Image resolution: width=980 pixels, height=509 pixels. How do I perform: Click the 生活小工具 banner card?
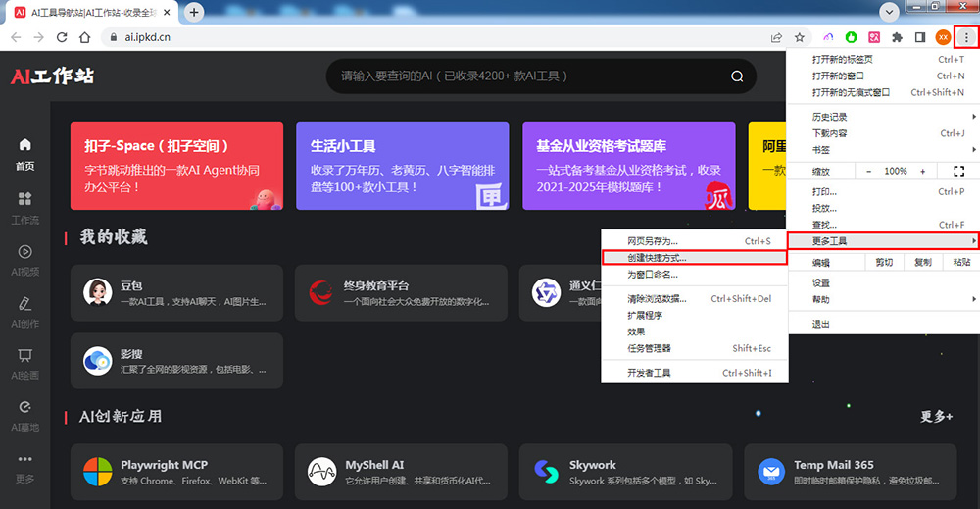(403, 166)
